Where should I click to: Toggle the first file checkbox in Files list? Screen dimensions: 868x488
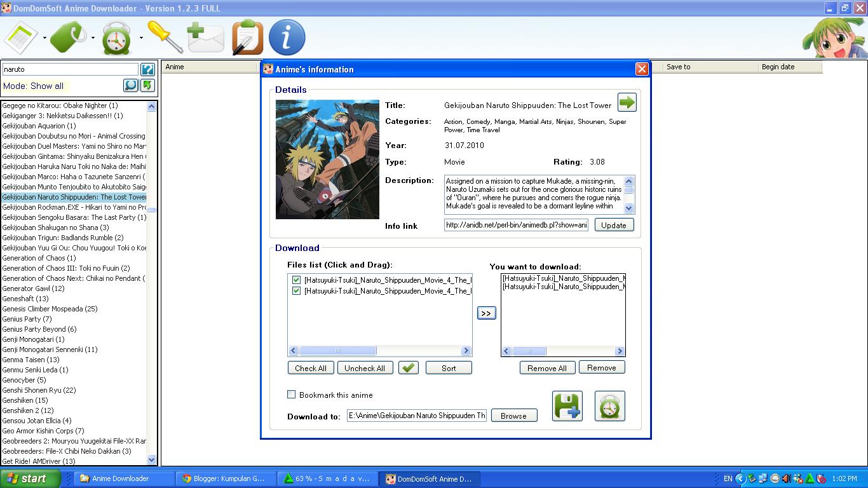(296, 280)
